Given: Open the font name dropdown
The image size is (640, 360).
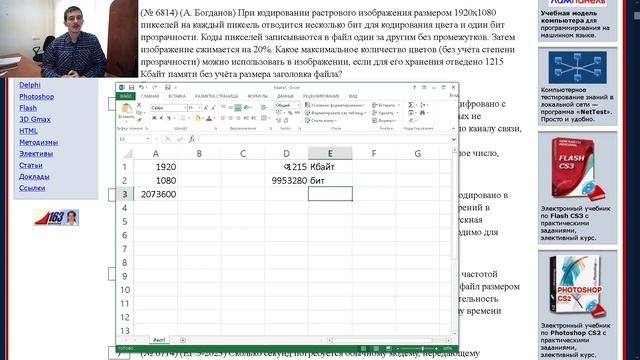Looking at the screenshot, I should tap(185, 108).
